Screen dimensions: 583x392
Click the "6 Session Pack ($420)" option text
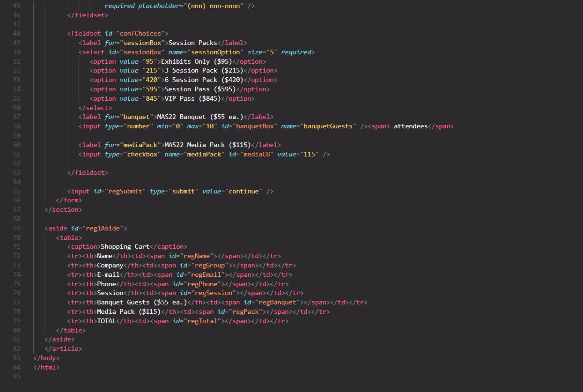pyautogui.click(x=204, y=80)
